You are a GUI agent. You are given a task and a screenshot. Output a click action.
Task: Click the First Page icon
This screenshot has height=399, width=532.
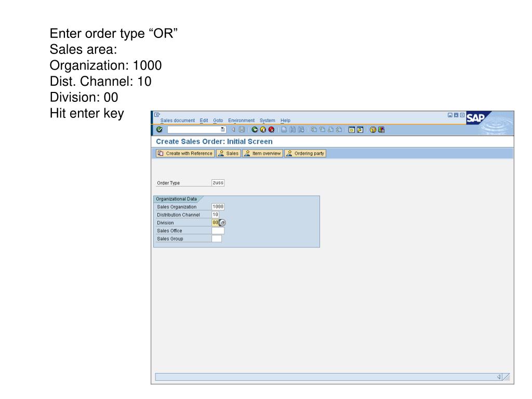pos(314,129)
